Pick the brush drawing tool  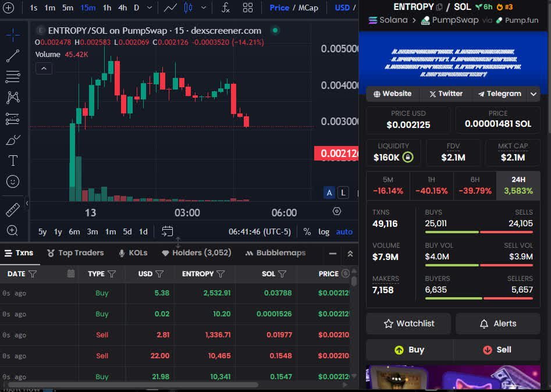pyautogui.click(x=13, y=140)
